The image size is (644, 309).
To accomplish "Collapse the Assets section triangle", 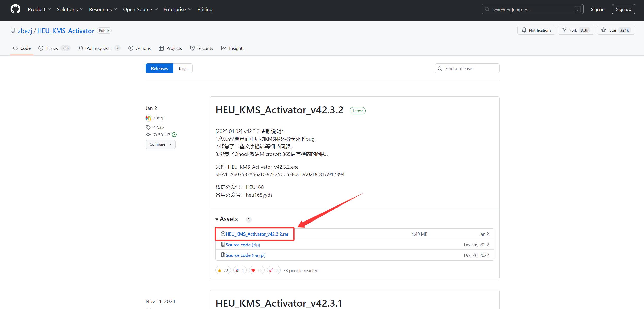I will coord(217,219).
